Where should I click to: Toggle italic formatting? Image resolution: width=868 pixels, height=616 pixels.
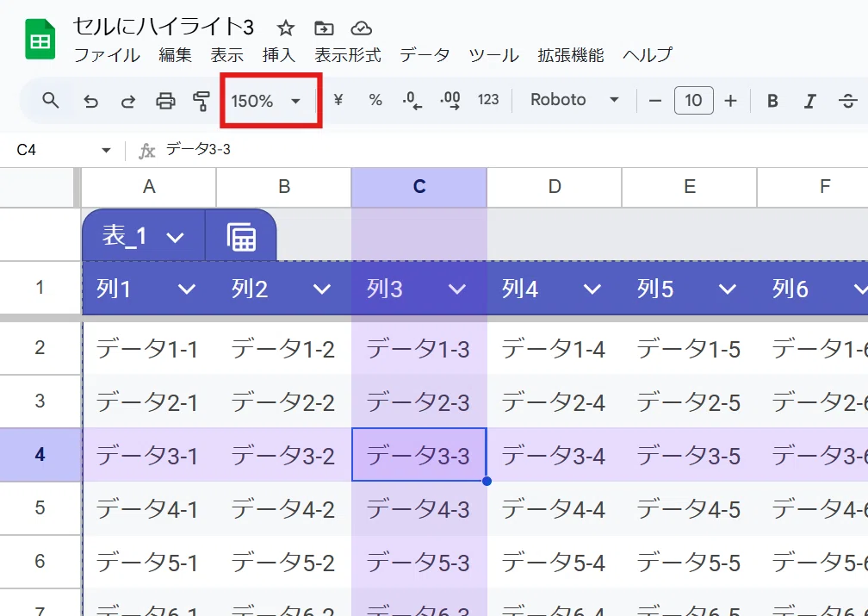[x=809, y=101]
